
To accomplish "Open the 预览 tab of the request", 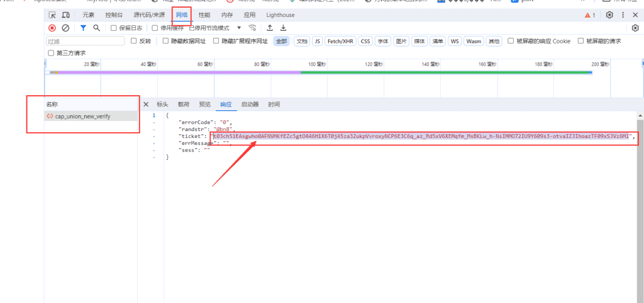I will coord(204,104).
